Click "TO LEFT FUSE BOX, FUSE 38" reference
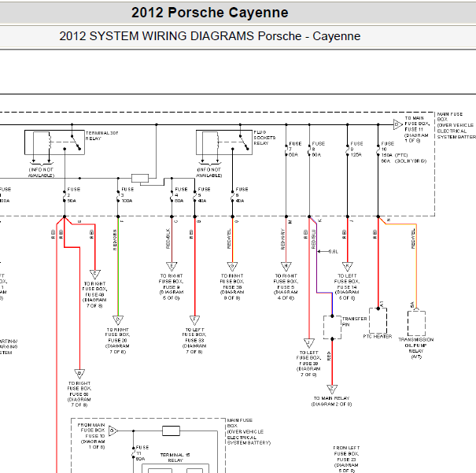Viewport: 476px width, 473px height. click(x=308, y=364)
